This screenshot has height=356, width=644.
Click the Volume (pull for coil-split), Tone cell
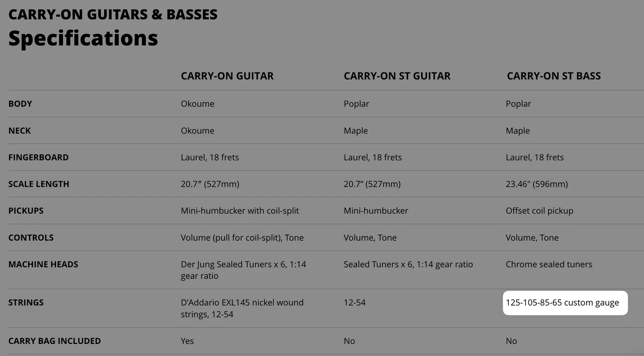242,237
